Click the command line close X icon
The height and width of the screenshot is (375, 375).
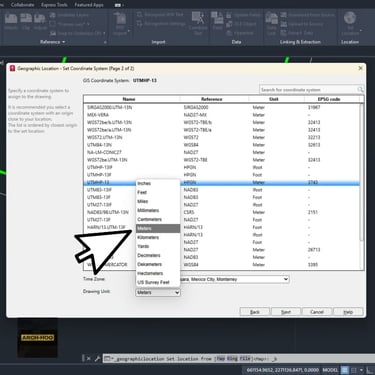point(88,359)
